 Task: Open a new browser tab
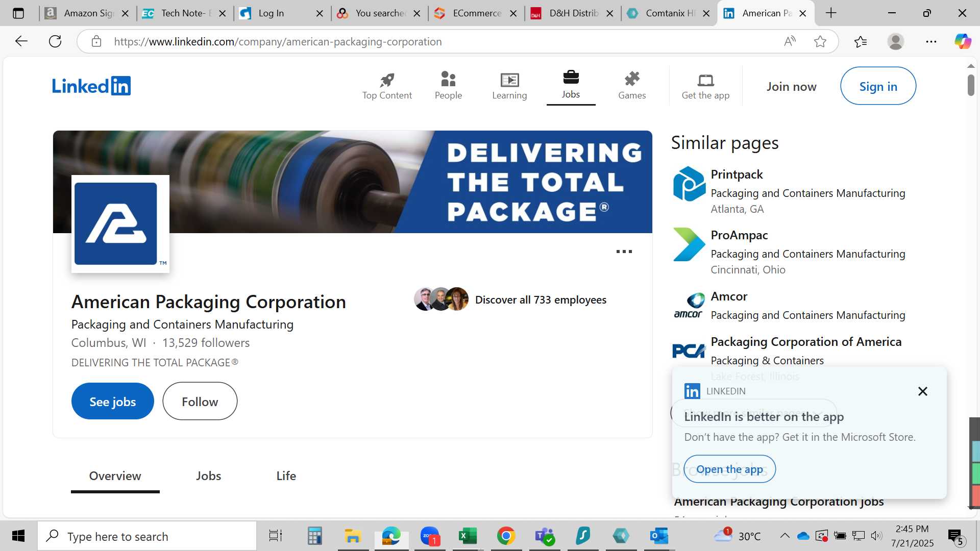point(831,13)
